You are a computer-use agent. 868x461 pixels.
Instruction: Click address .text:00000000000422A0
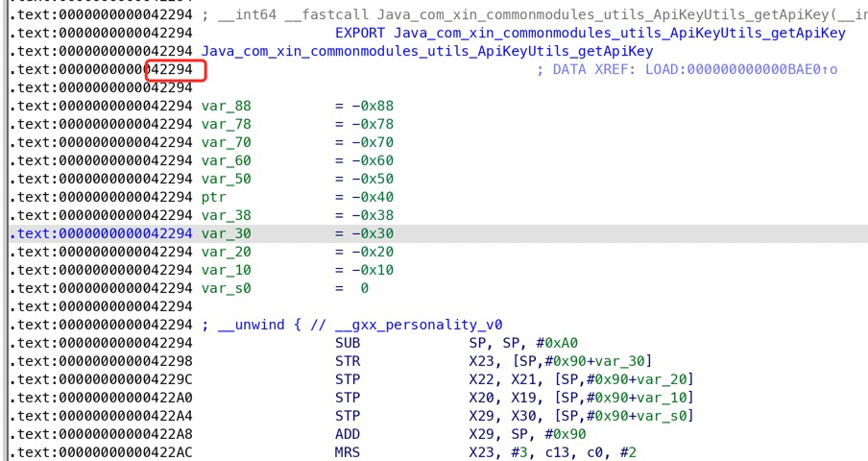[101, 398]
